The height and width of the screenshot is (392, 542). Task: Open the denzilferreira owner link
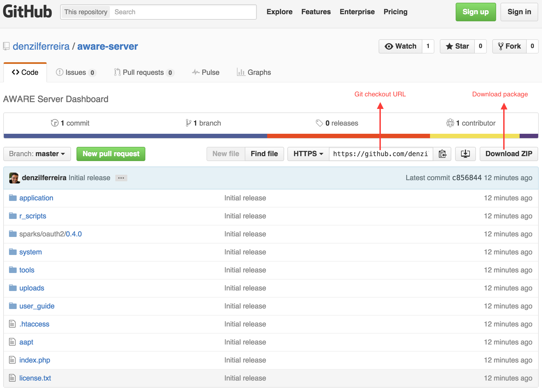(41, 46)
